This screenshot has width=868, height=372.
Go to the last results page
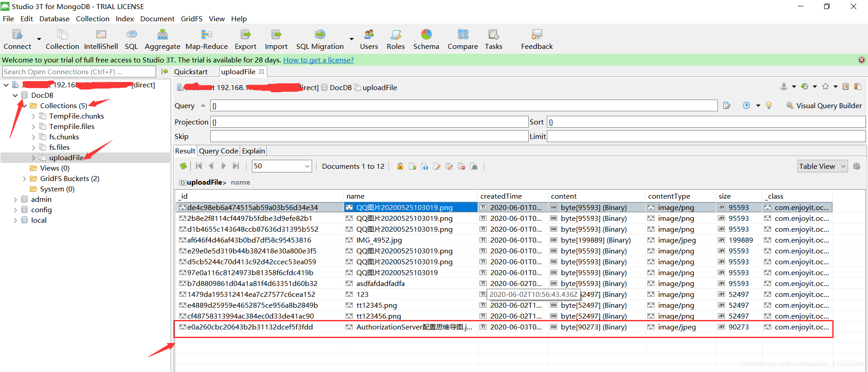pyautogui.click(x=236, y=166)
